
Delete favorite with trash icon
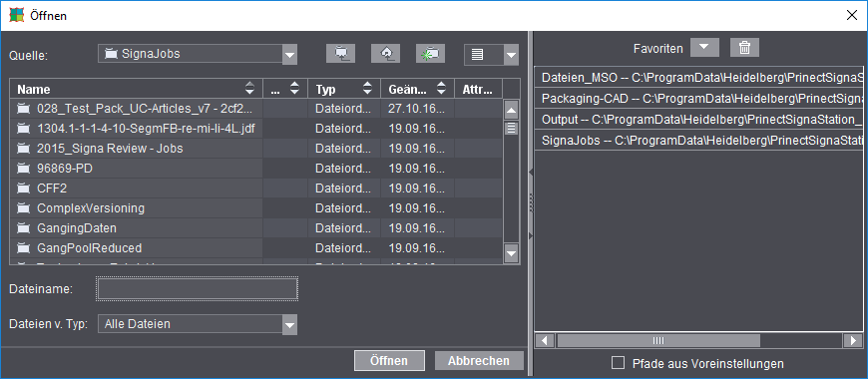(744, 48)
